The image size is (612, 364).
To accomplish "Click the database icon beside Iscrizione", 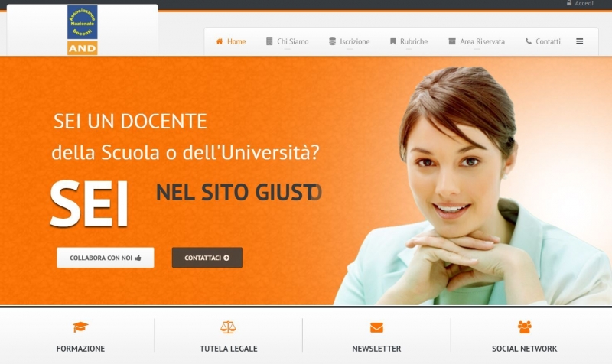I will point(332,41).
